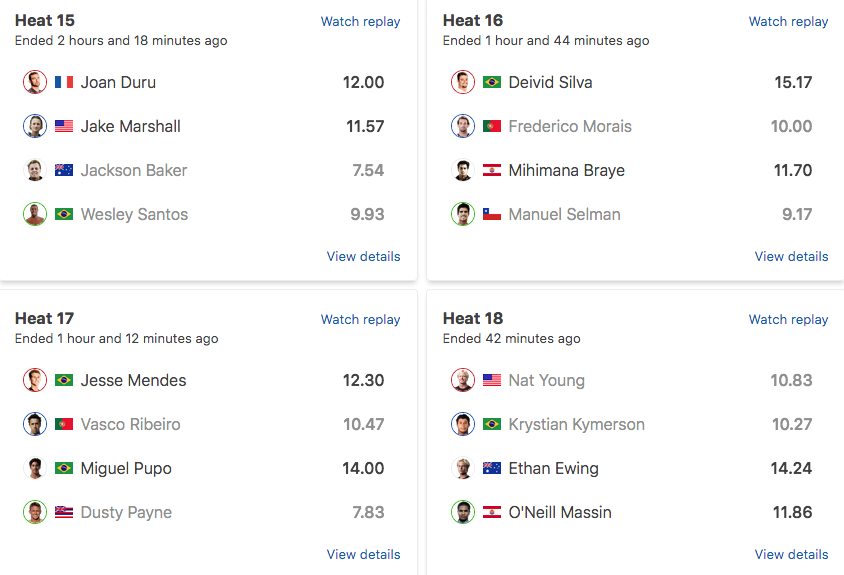Watch replay of Heat 15
The height and width of the screenshot is (575, 844).
coord(361,22)
